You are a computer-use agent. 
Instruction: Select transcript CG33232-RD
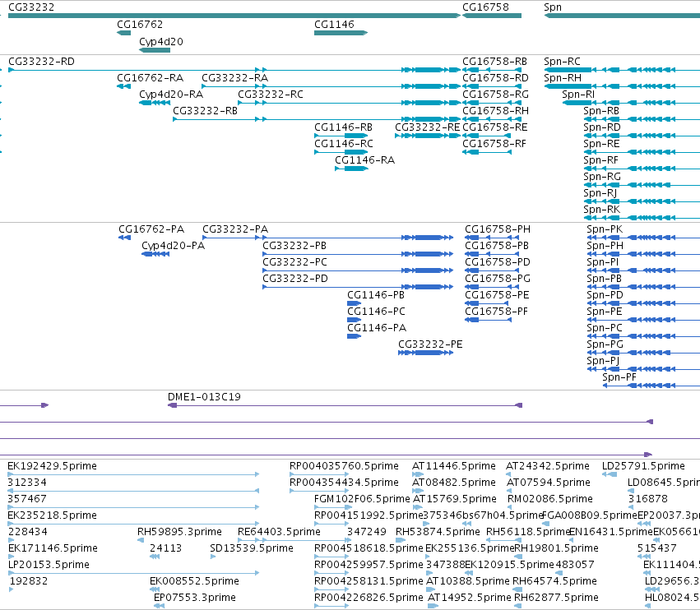pyautogui.click(x=41, y=62)
